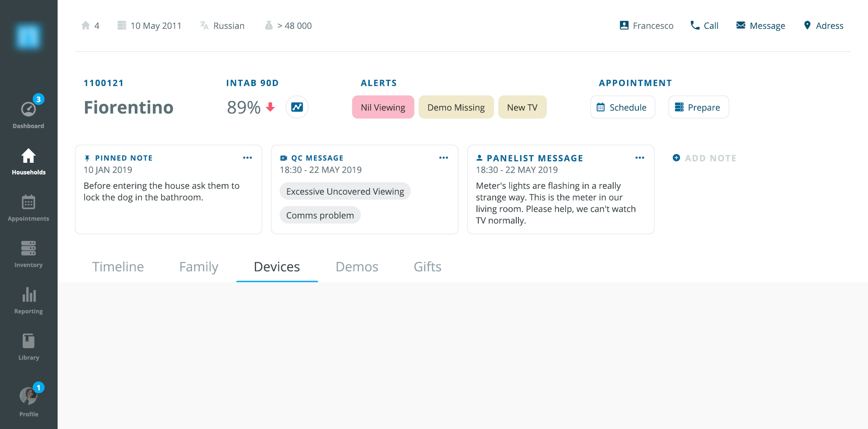Toggle the Nil Viewing alert
This screenshot has width=868, height=429.
click(x=383, y=107)
